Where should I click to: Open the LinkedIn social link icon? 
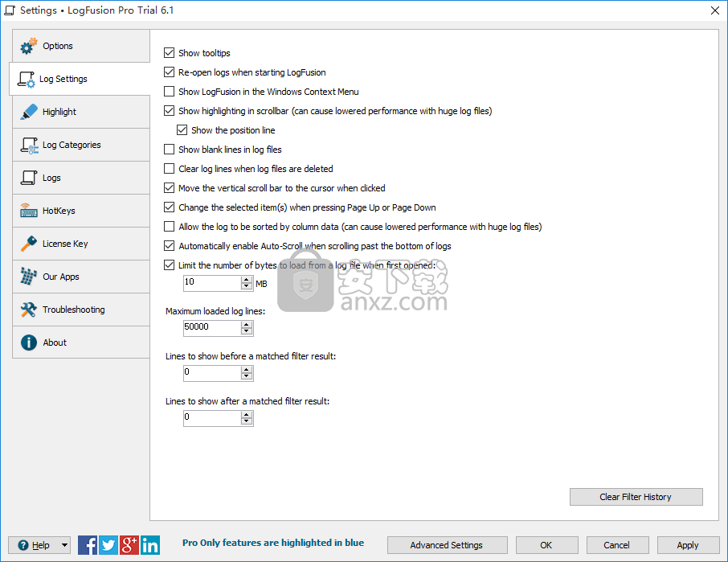(150, 545)
